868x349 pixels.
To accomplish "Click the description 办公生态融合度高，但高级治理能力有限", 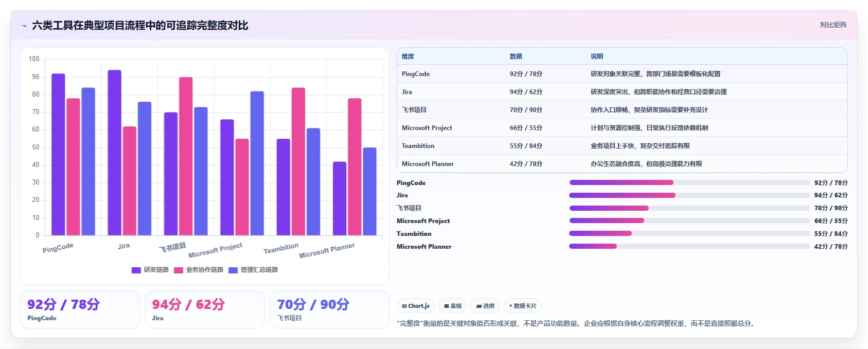I will pyautogui.click(x=646, y=164).
